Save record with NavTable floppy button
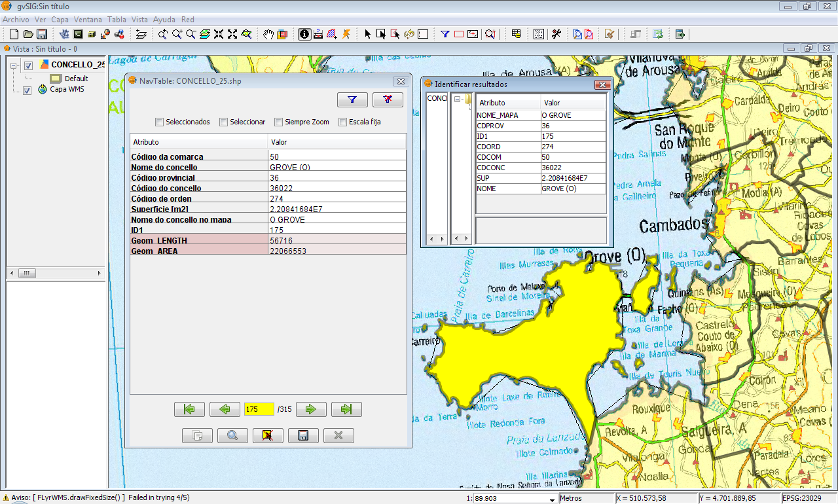Viewport: 838px width, 504px height. (x=303, y=435)
